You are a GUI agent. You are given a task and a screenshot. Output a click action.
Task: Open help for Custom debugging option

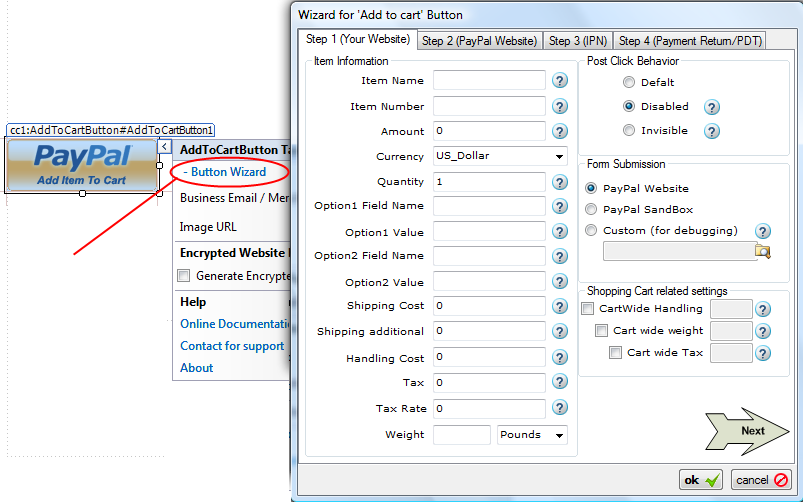[763, 231]
